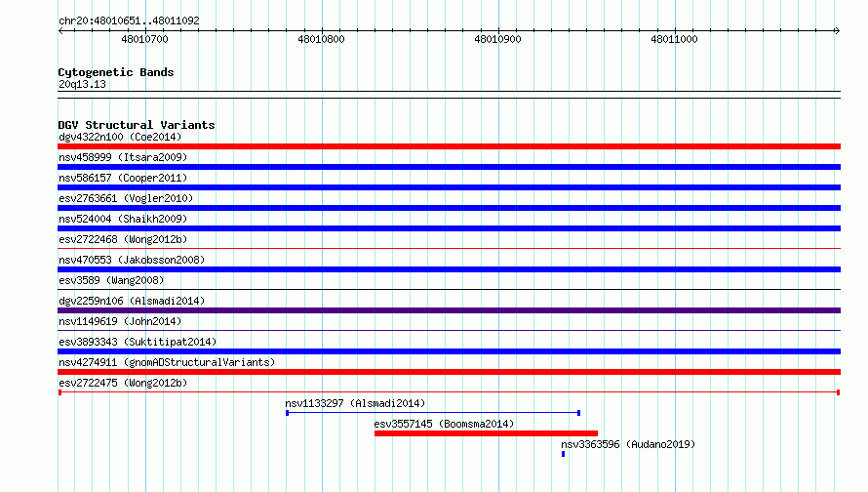Open the nsv3363596 (Audano2019) label
The image size is (868, 492).
click(628, 444)
